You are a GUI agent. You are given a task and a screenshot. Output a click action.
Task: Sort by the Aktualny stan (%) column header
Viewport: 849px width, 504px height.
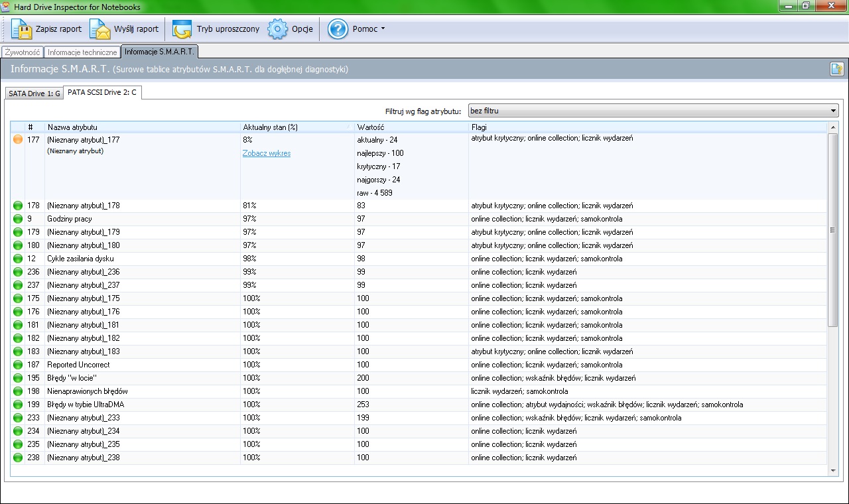pyautogui.click(x=297, y=127)
